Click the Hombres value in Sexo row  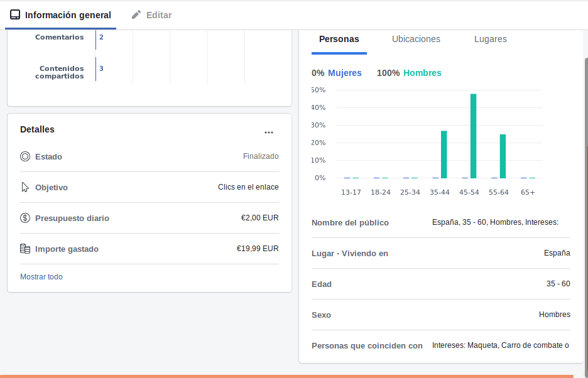click(555, 315)
